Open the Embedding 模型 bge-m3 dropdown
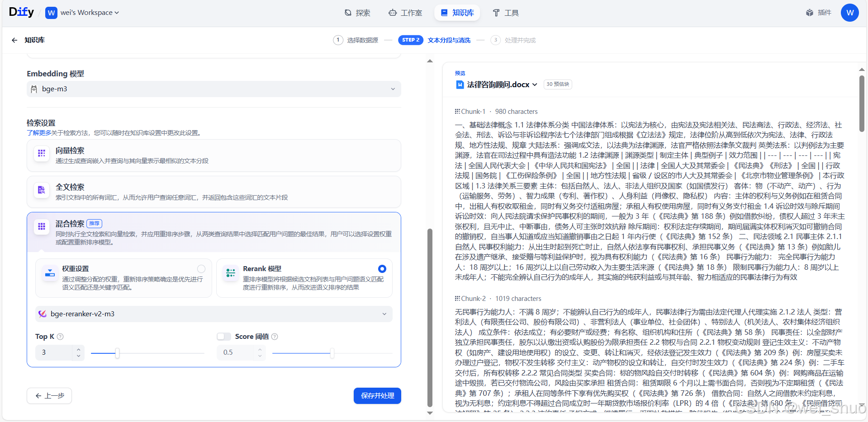868x422 pixels. tap(213, 89)
